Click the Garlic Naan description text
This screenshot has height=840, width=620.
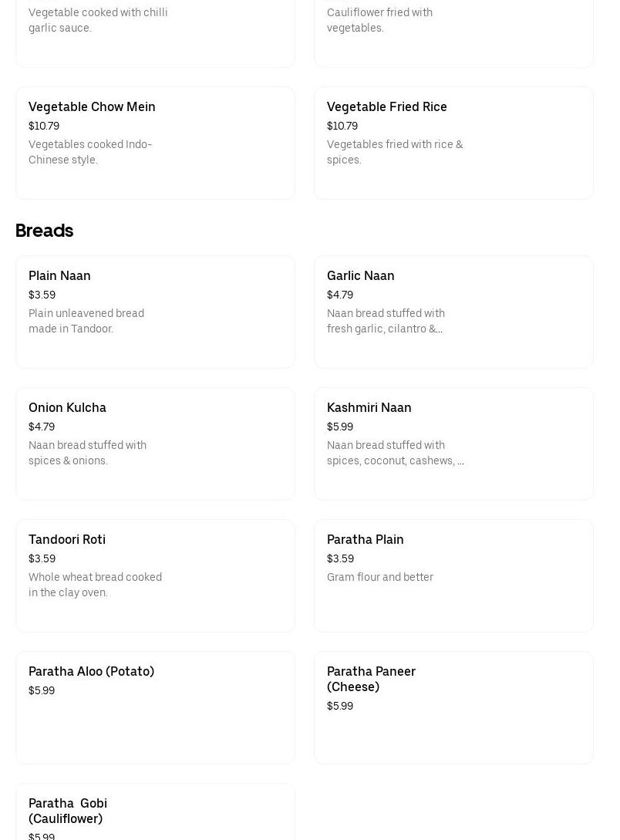point(386,321)
